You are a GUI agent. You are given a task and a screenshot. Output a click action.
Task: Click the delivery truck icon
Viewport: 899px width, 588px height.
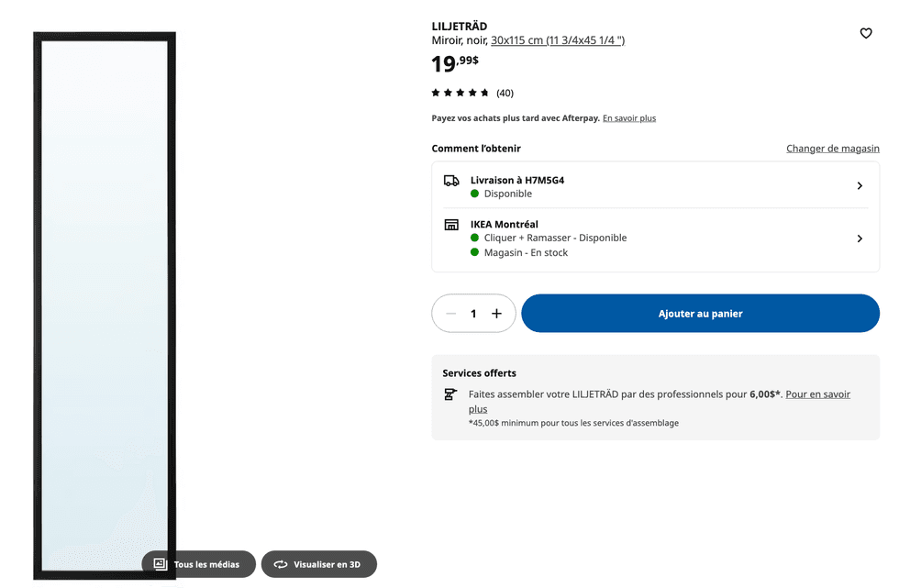point(450,180)
